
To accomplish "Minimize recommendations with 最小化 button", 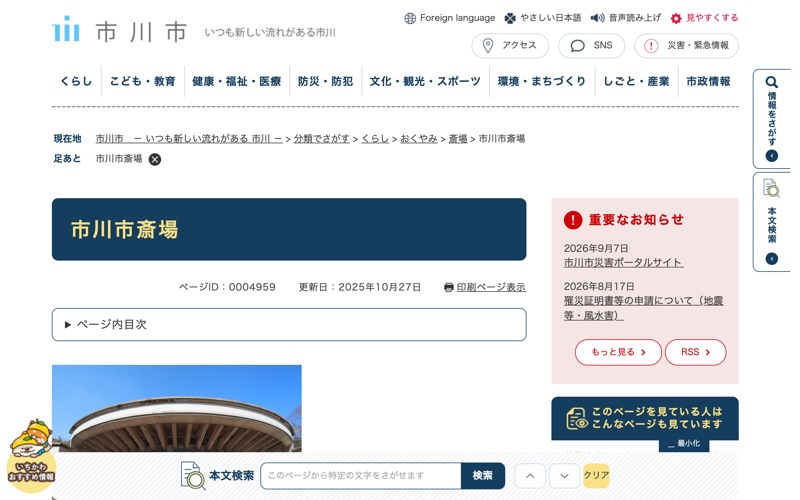I will (684, 443).
